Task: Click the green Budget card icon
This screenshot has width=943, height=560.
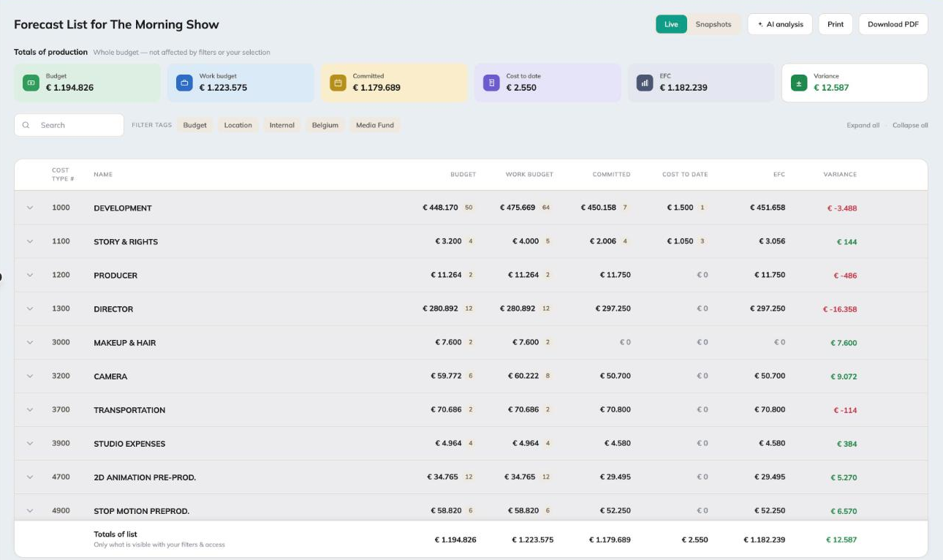Action: click(x=31, y=83)
